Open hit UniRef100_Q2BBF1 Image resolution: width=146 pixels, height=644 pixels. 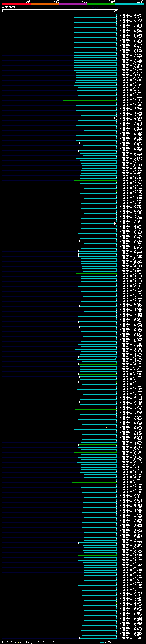[131, 100]
